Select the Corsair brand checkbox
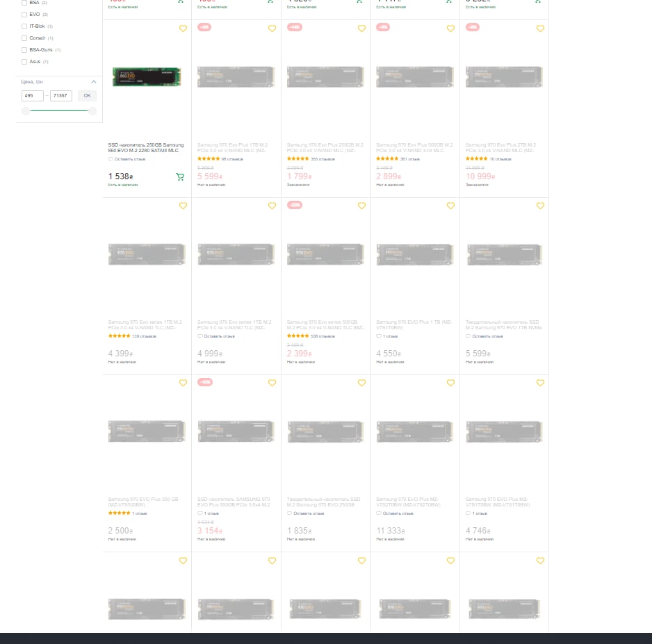The width and height of the screenshot is (652, 644). (x=24, y=38)
